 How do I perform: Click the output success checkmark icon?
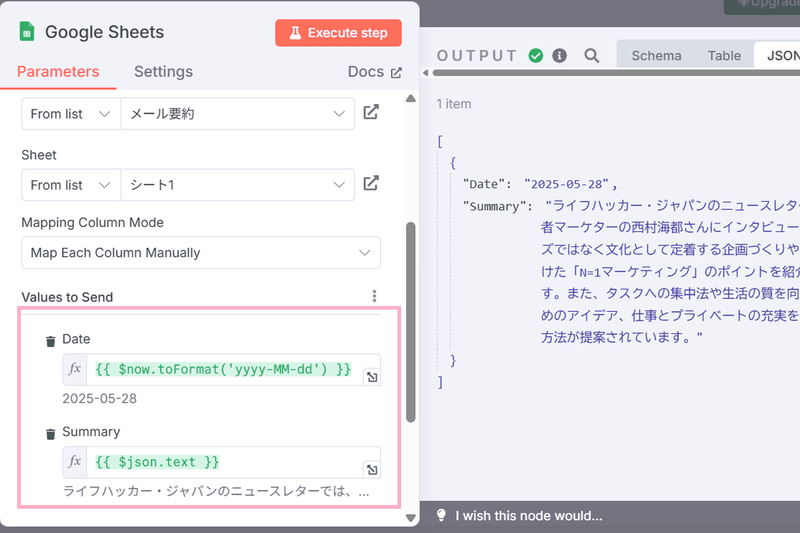[x=536, y=56]
